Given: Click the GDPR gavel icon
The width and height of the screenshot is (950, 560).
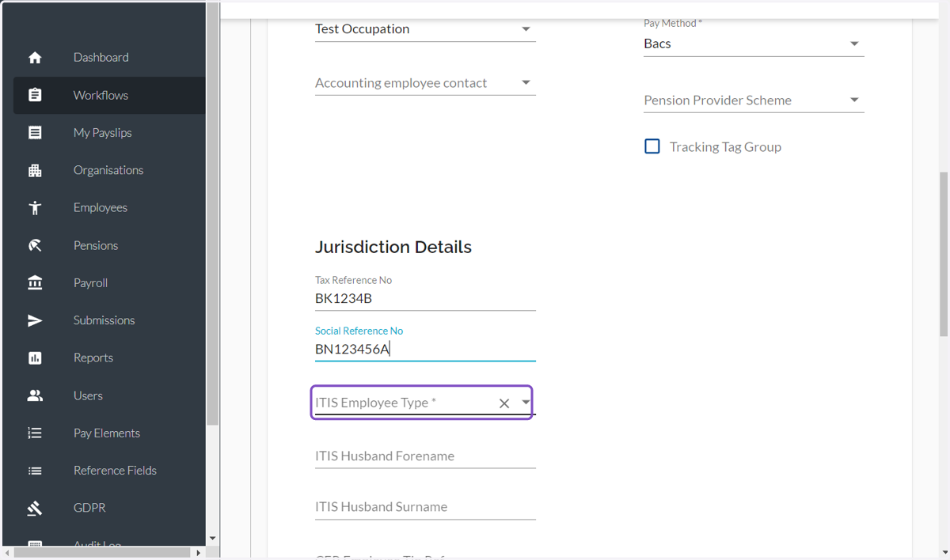Looking at the screenshot, I should coord(35,508).
